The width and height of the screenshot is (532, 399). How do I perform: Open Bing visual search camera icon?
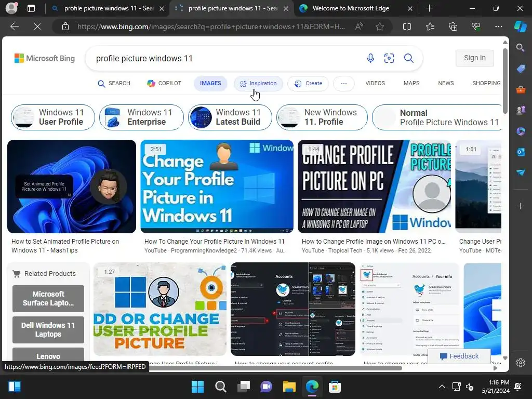tap(389, 58)
